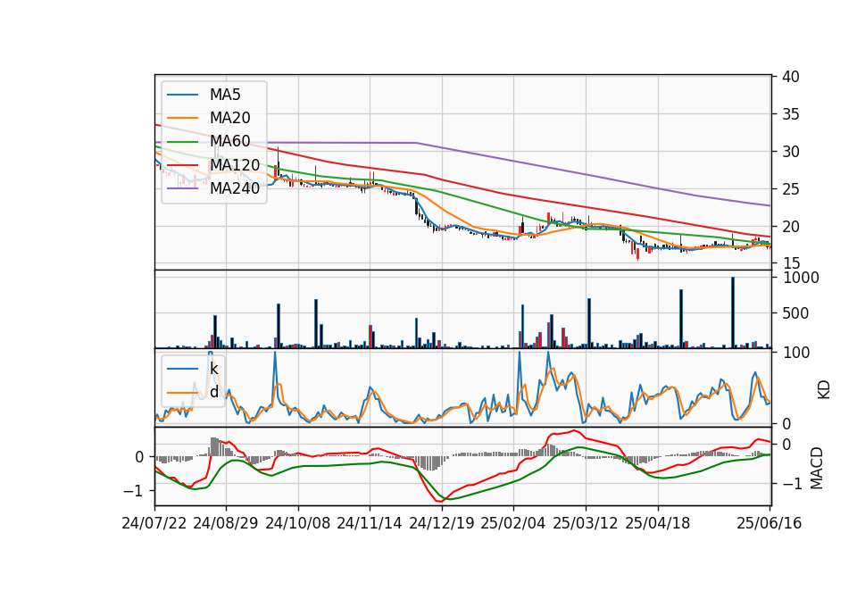The width and height of the screenshot is (857, 616).
Task: Click the price axis value 30
Action: tap(790, 152)
